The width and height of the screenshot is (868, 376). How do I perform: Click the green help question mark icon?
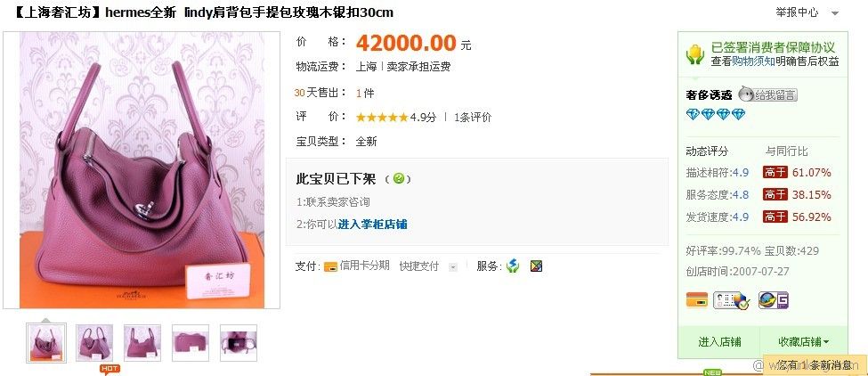(399, 178)
